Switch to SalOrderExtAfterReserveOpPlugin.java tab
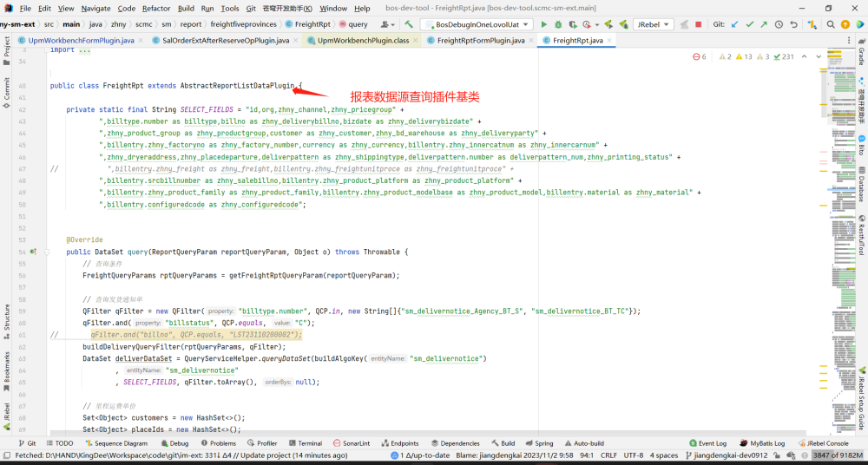The image size is (868, 465). [x=226, y=41]
